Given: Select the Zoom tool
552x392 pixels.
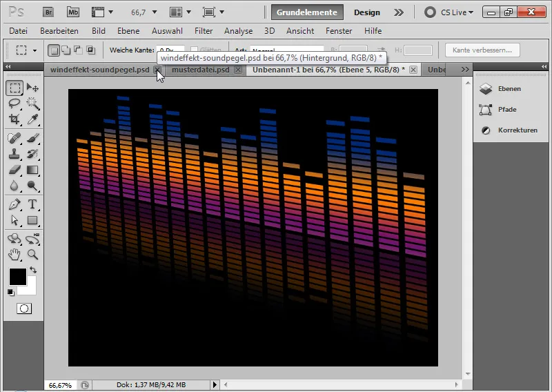Looking at the screenshot, I should click(x=32, y=254).
